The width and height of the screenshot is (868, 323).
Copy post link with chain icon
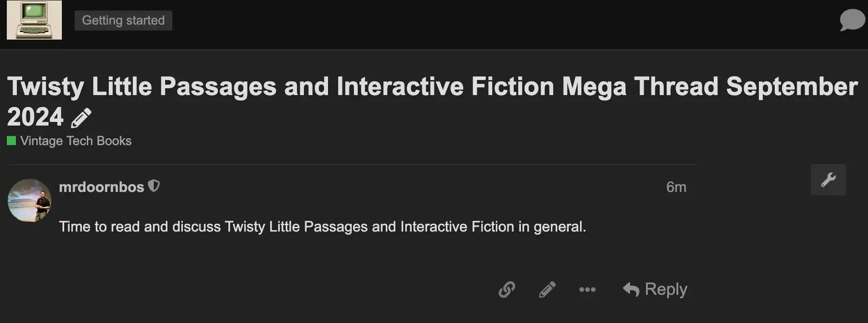[x=506, y=289]
